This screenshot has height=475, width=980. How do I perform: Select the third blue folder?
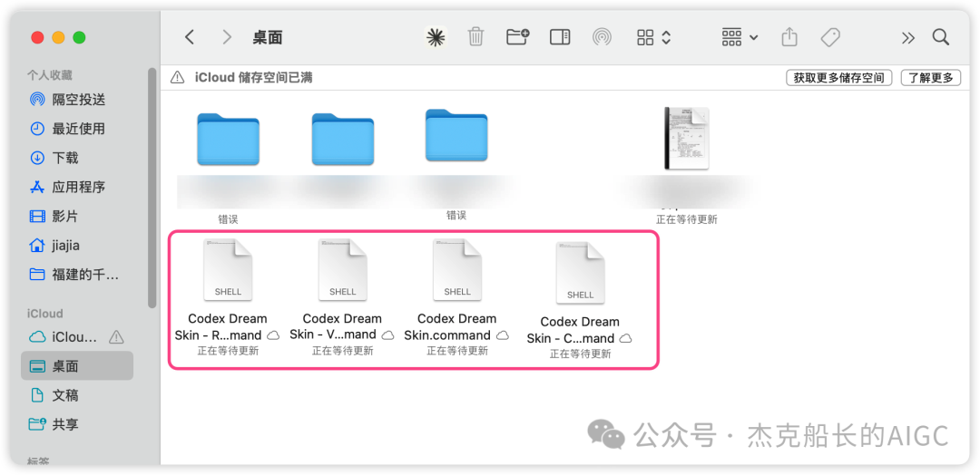[x=456, y=135]
